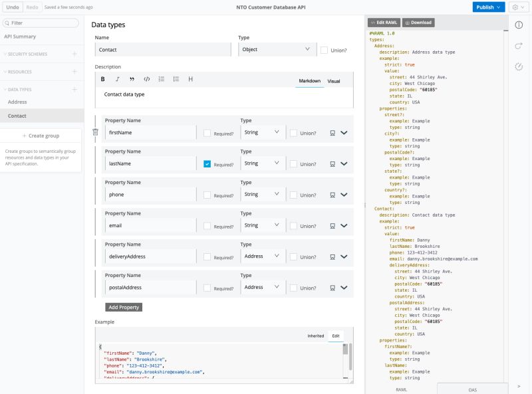The width and height of the screenshot is (532, 394).
Task: Insert a code block using the code icon
Action: tap(146, 79)
